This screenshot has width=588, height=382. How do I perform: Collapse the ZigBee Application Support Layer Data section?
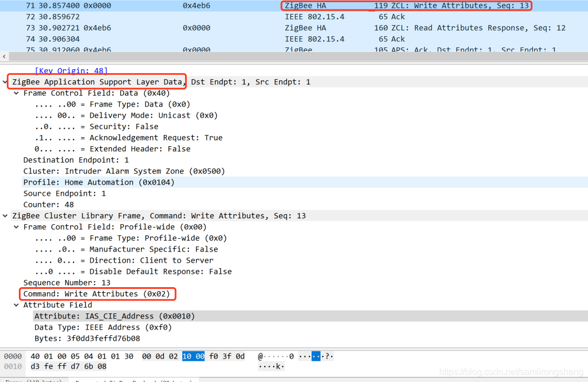tap(6, 81)
